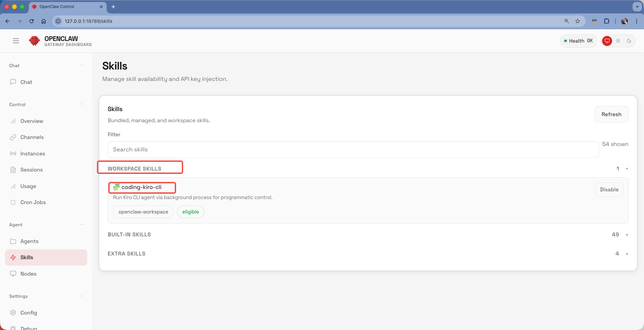Viewport: 644px width, 330px height.
Task: Click the Sessions document icon
Action: (x=13, y=170)
